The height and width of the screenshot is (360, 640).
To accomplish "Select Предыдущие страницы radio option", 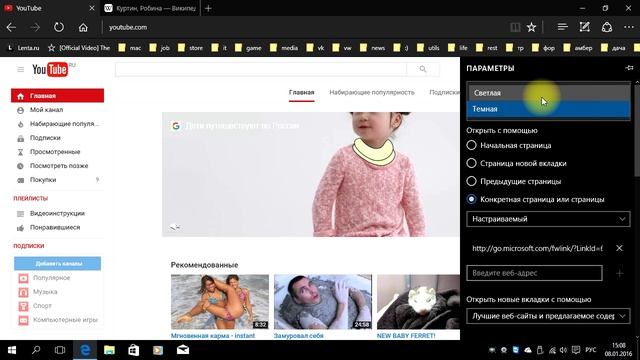I will point(514,181).
